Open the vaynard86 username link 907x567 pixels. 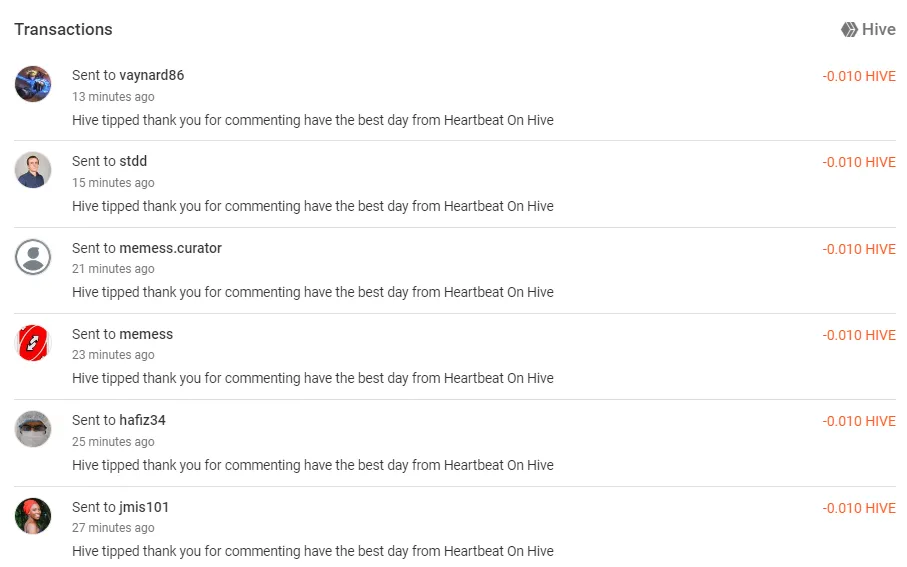click(152, 75)
